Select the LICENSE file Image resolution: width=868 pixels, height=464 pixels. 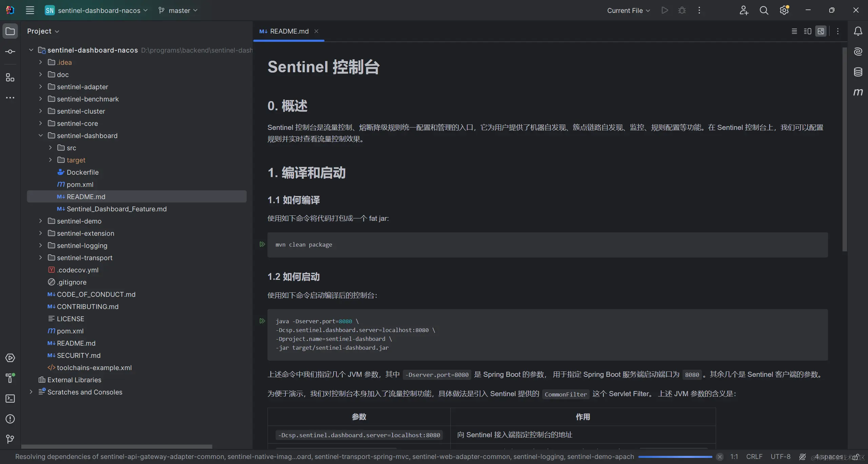coord(71,319)
